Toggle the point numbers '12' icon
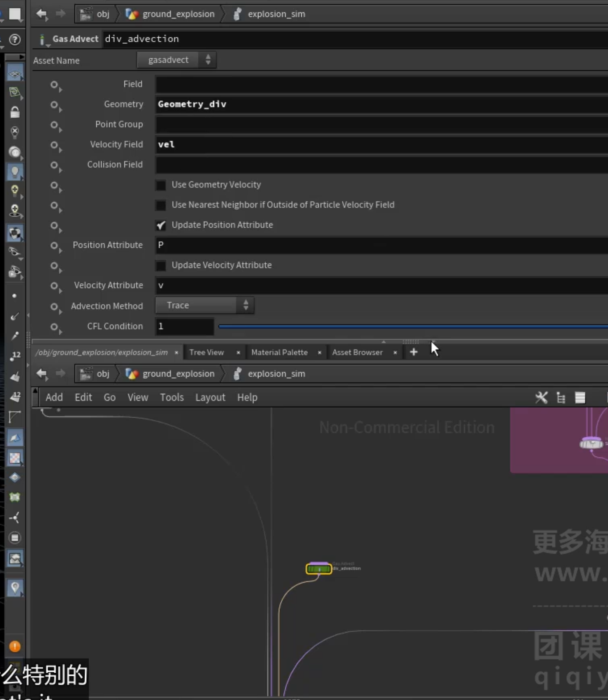Viewport: 608px width, 700px height. click(15, 356)
